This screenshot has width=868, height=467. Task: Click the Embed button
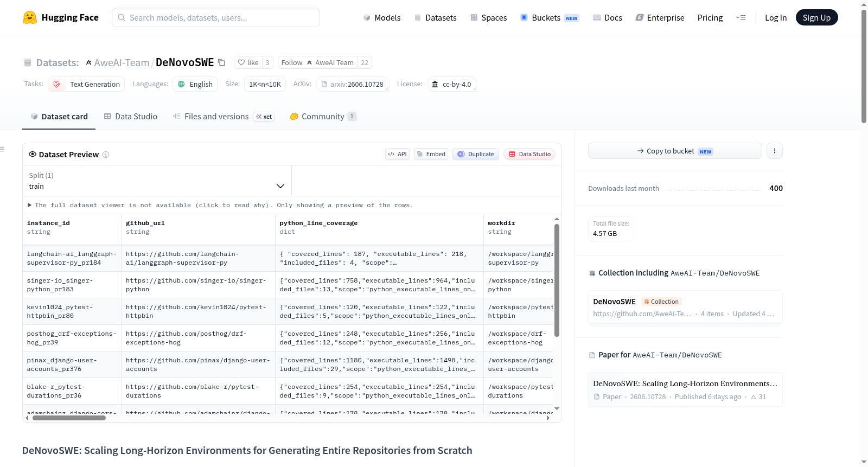pyautogui.click(x=431, y=154)
